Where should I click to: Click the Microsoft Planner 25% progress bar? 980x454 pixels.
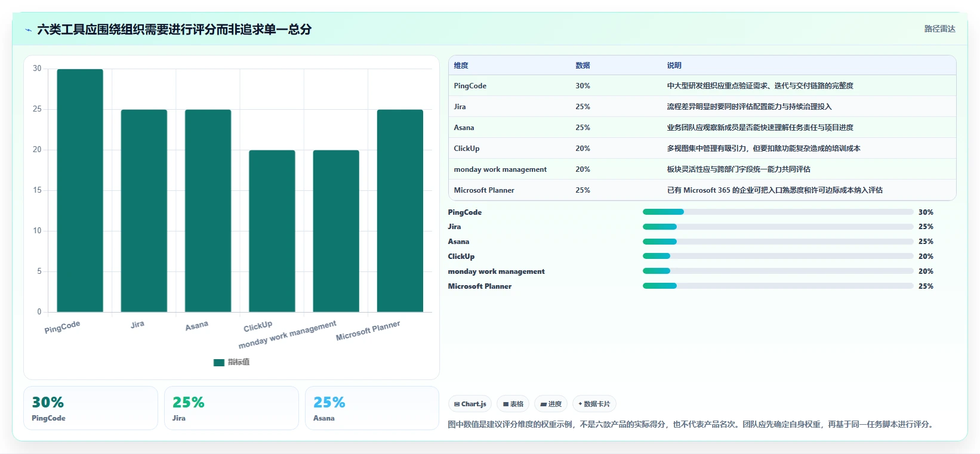coord(778,286)
